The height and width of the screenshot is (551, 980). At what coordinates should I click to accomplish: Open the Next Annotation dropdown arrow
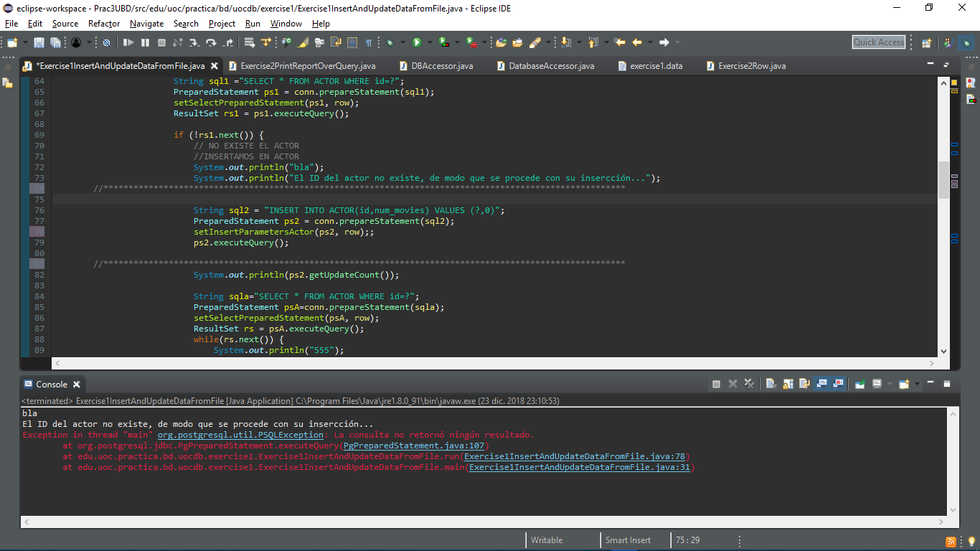pos(579,43)
